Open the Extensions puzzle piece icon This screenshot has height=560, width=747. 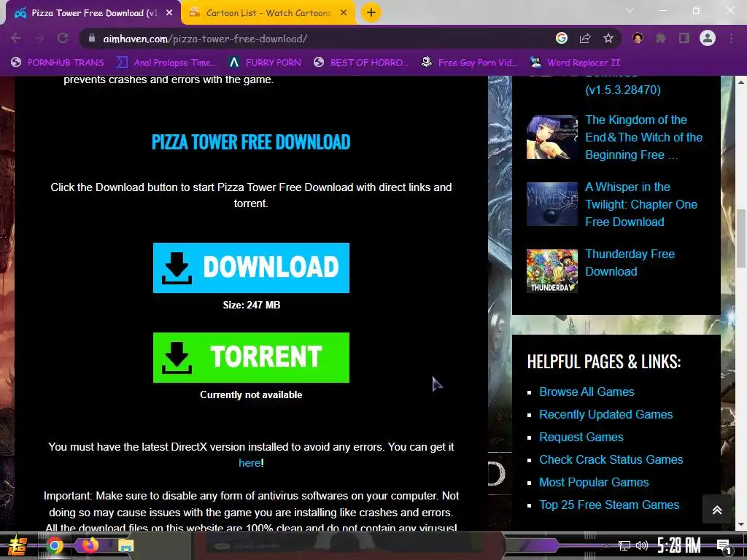click(x=661, y=38)
